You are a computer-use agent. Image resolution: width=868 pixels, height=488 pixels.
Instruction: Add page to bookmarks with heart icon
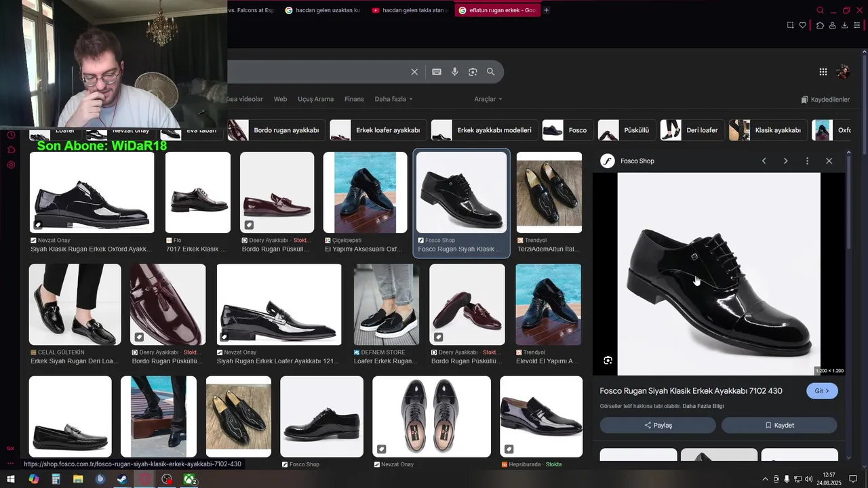(x=803, y=25)
